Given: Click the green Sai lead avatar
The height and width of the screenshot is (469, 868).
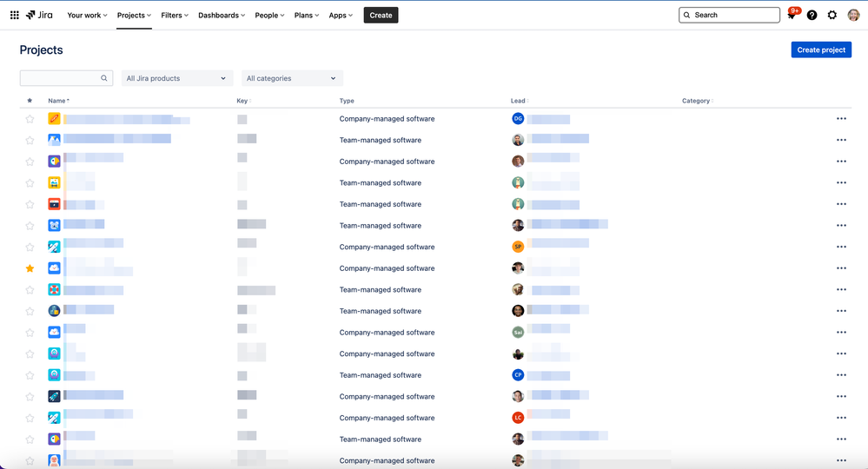Looking at the screenshot, I should tap(518, 333).
